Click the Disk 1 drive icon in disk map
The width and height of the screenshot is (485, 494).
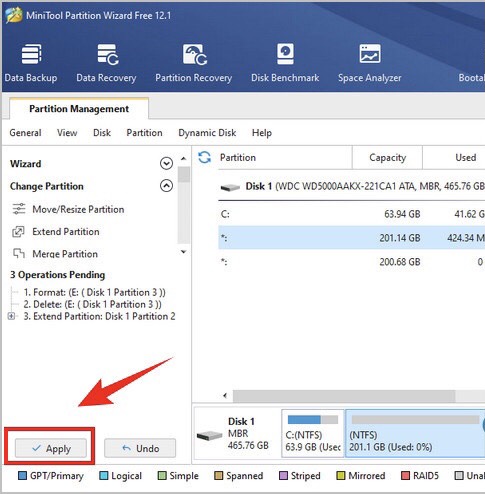point(209,435)
